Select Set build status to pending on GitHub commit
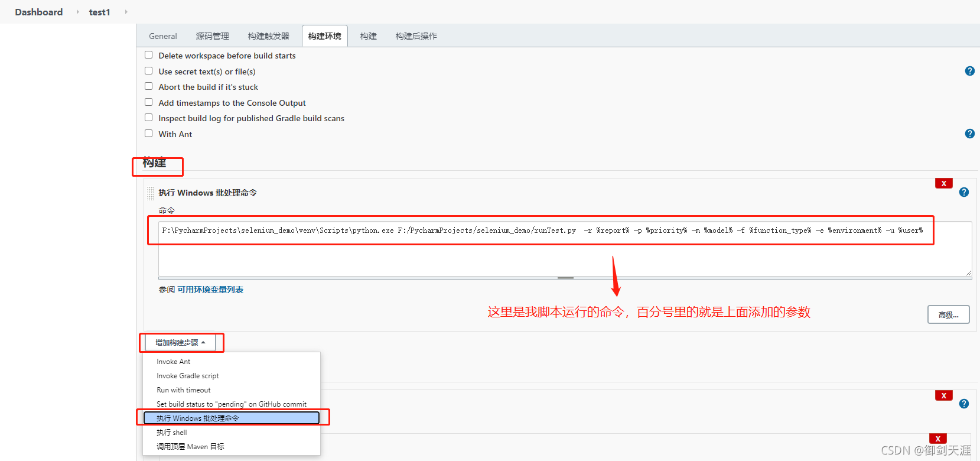The image size is (980, 461). pos(232,404)
